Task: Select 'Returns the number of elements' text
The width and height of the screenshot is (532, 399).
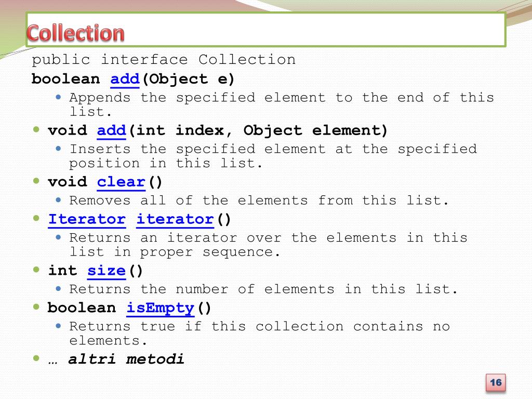Action: (263, 289)
